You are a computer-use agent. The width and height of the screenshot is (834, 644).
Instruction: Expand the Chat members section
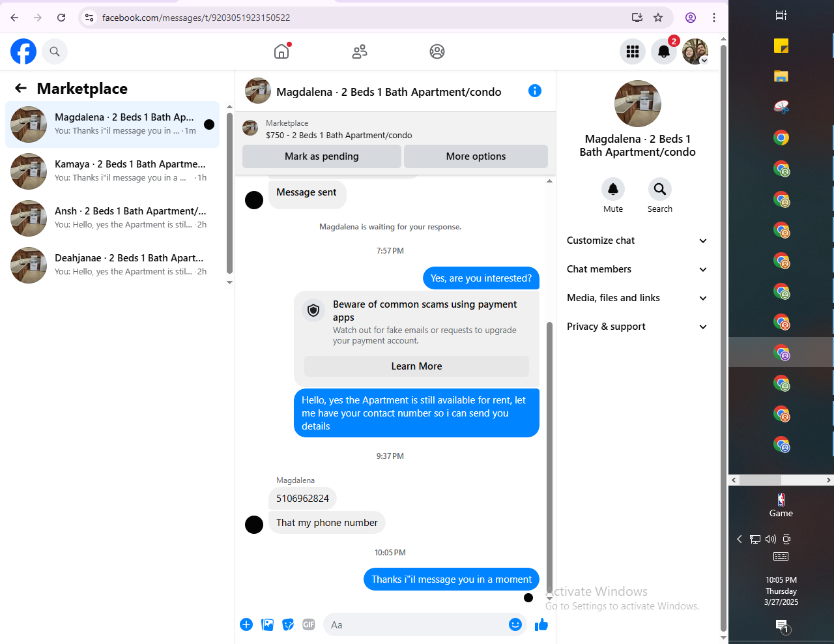637,269
